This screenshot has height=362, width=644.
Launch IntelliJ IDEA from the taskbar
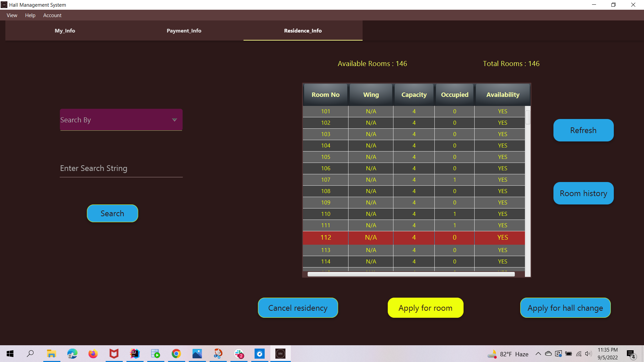(135, 354)
